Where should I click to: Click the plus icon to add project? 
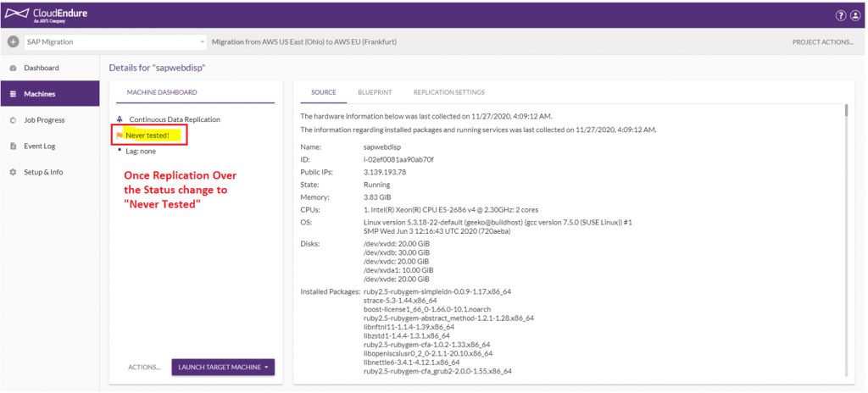coord(14,42)
